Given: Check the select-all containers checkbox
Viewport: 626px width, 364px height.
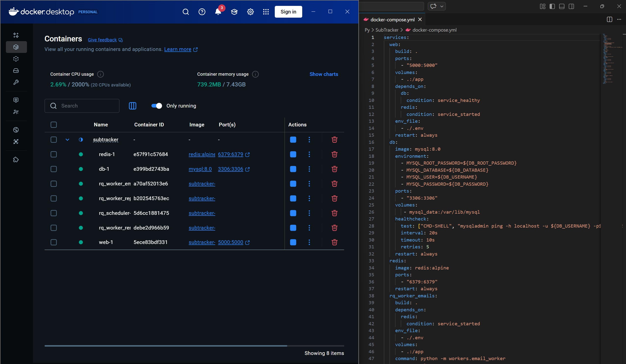Looking at the screenshot, I should point(54,125).
